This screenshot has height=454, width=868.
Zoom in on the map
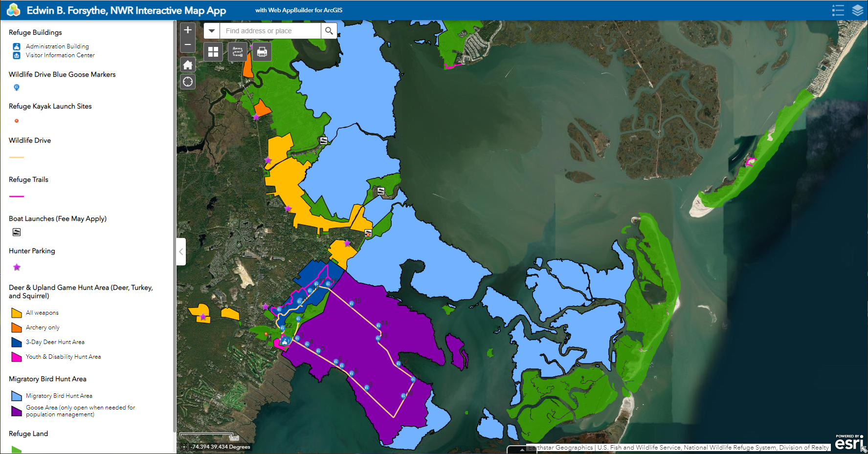[x=188, y=30]
